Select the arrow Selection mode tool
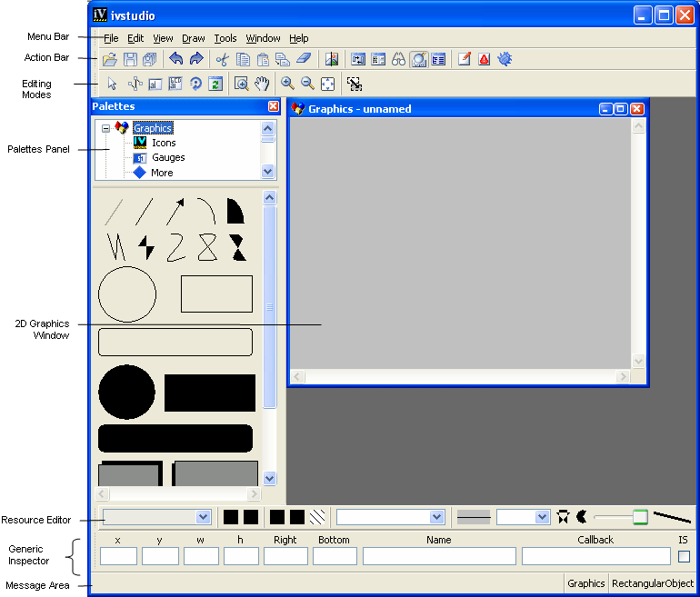 tap(112, 84)
